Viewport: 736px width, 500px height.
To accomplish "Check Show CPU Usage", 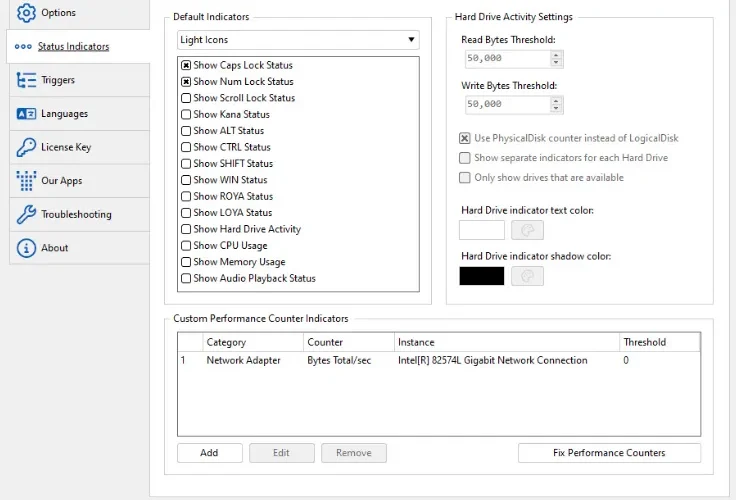I will click(186, 246).
